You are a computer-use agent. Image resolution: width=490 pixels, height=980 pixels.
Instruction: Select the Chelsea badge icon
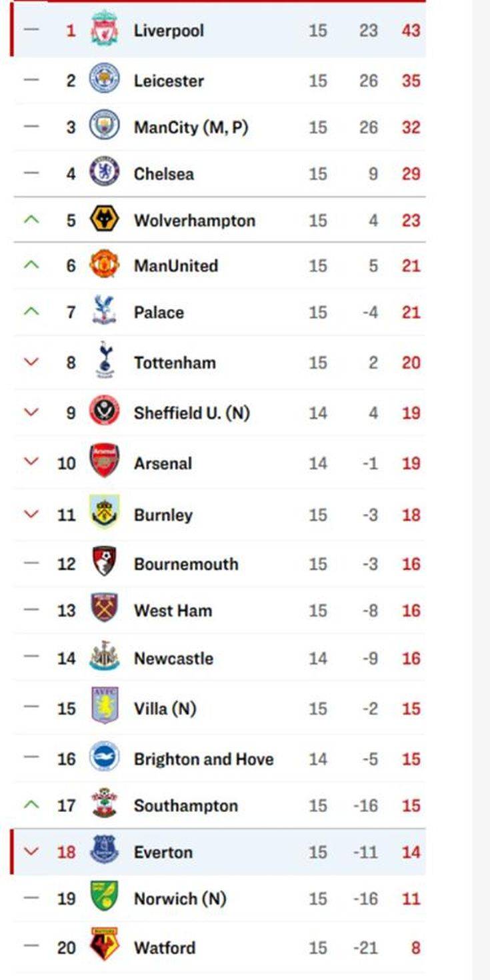point(105,172)
